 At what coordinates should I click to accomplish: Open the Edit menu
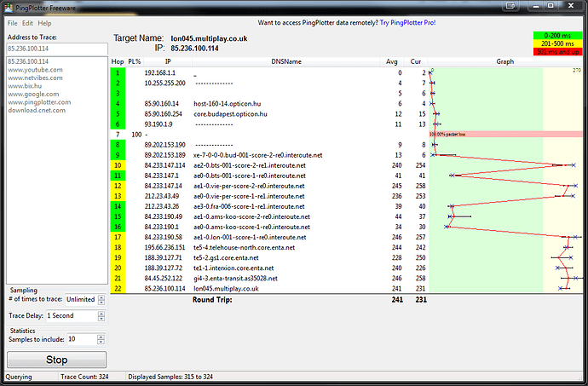point(28,23)
